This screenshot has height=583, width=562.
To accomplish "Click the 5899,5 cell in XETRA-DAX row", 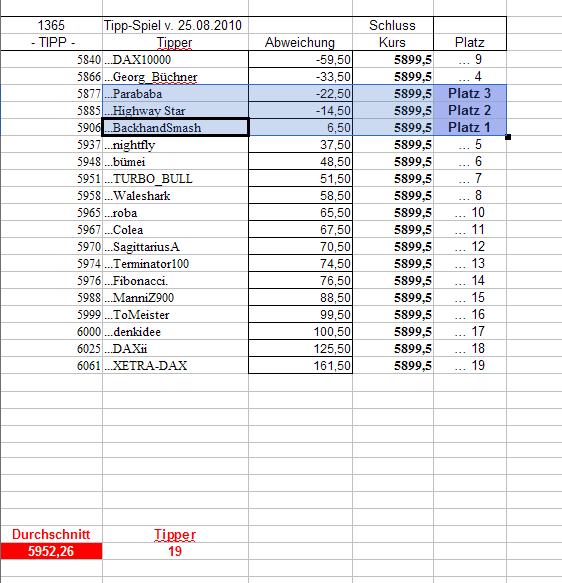I will coord(393,366).
